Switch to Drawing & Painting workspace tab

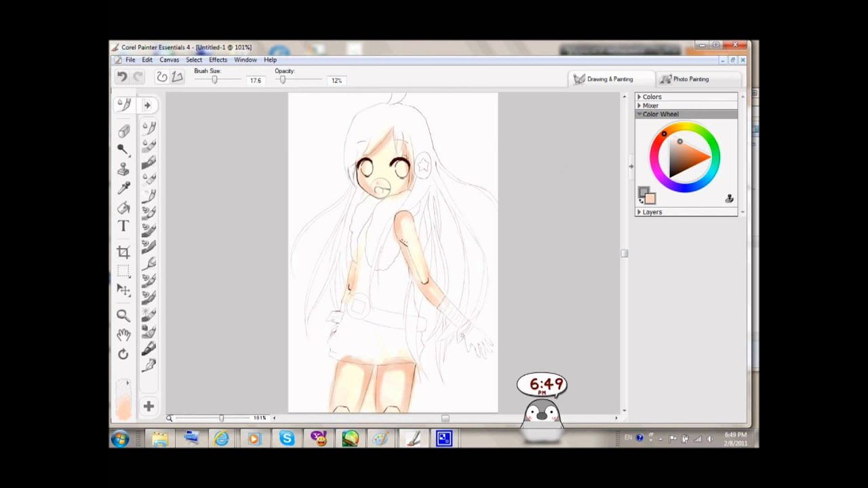pyautogui.click(x=610, y=79)
